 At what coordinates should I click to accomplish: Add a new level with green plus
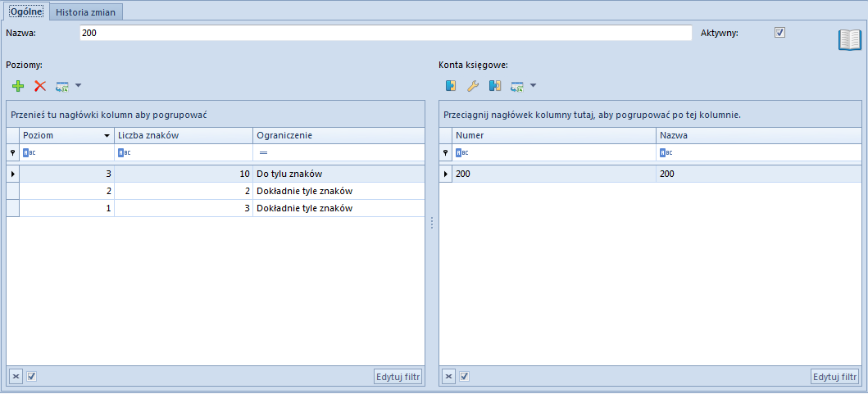click(18, 86)
